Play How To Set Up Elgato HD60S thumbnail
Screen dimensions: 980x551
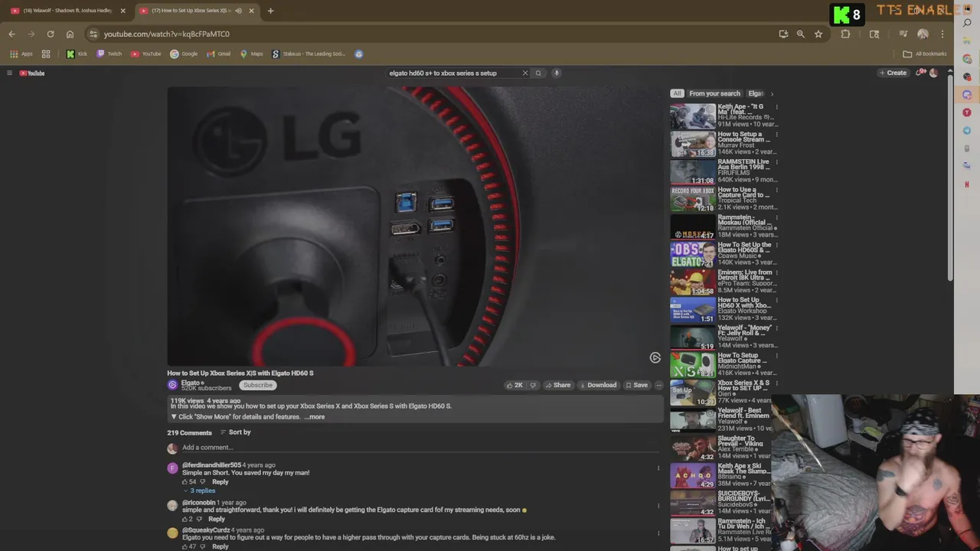pyautogui.click(x=693, y=254)
